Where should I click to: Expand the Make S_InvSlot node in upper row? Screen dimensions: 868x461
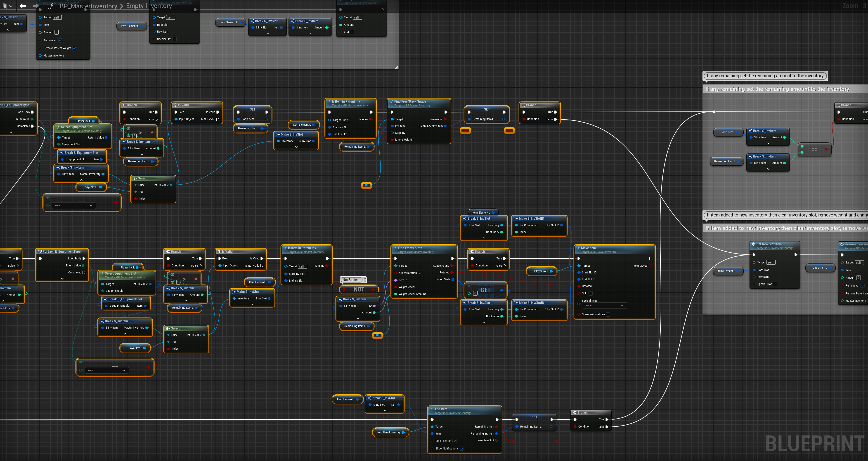296,147
